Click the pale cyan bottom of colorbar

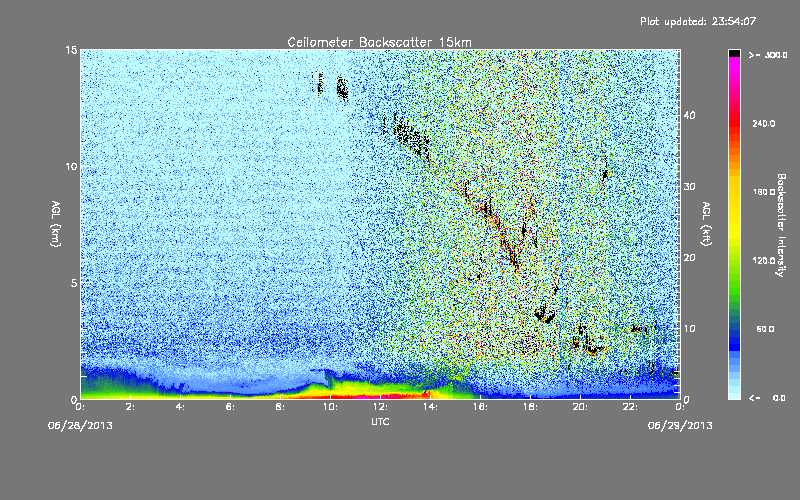pos(734,393)
